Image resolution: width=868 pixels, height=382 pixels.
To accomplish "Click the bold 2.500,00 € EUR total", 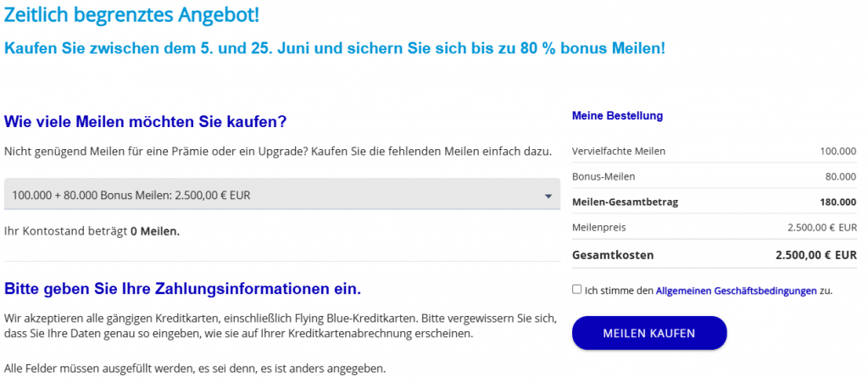I will tap(815, 255).
